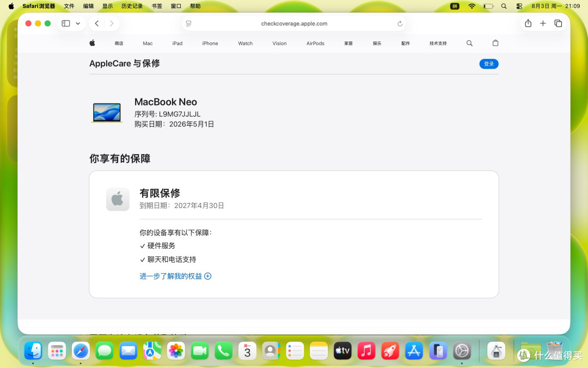
Task: Show the tab overview
Action: (558, 23)
